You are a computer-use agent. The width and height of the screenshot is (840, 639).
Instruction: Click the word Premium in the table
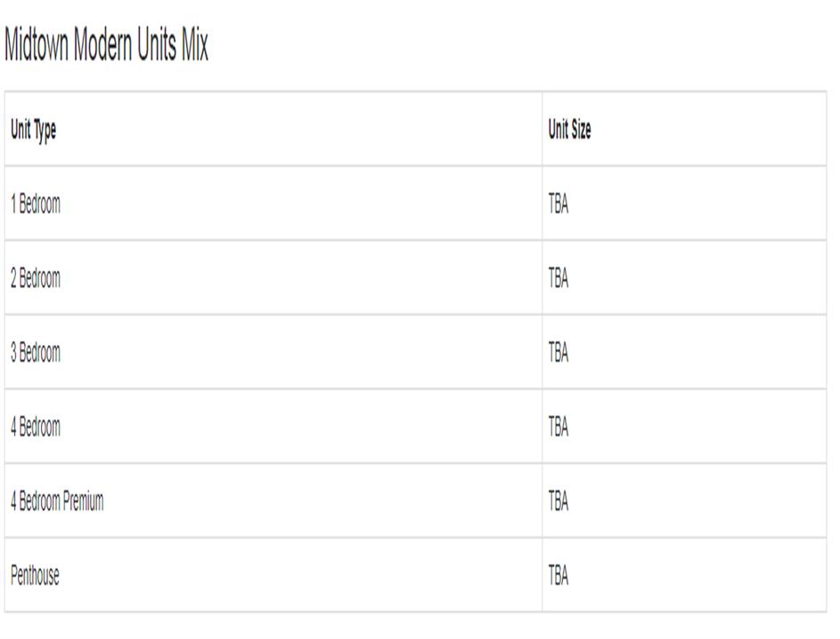click(x=83, y=502)
